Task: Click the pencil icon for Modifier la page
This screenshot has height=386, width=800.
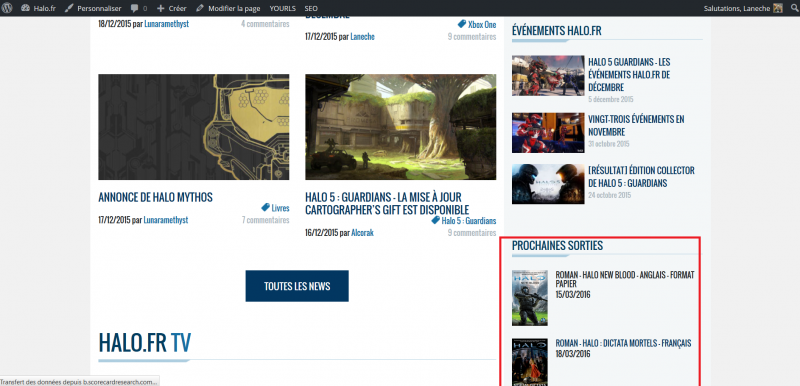Action: point(199,8)
